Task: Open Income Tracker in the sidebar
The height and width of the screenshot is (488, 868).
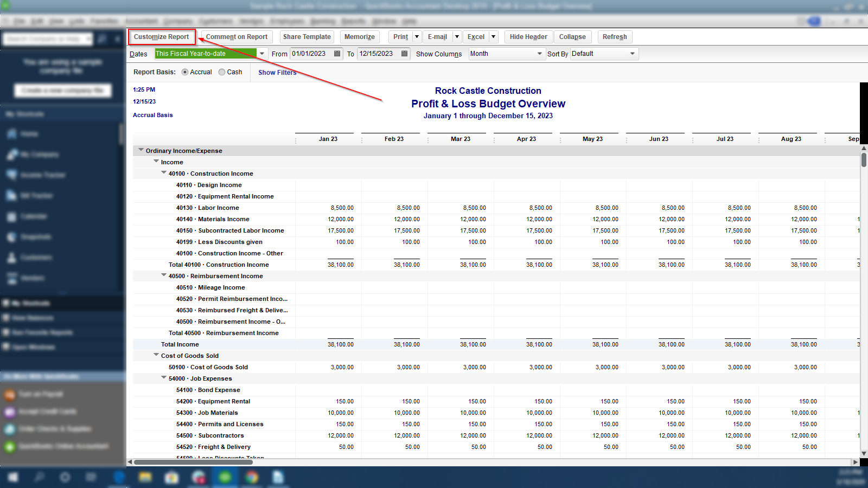Action: pos(36,175)
